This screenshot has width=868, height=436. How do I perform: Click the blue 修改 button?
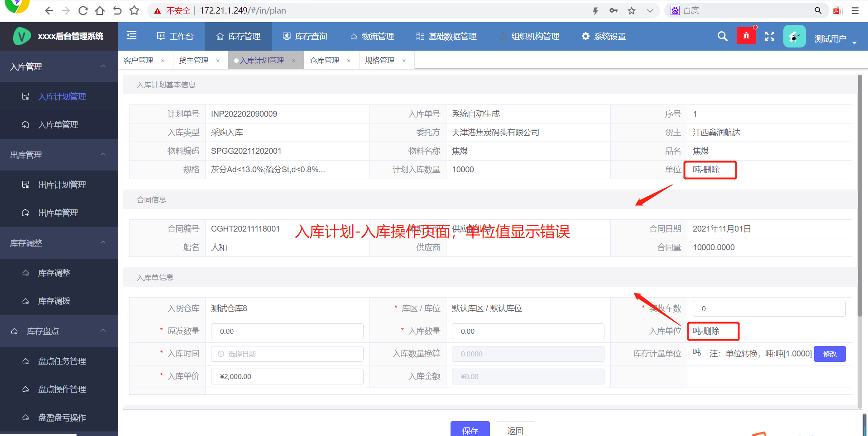[x=830, y=354]
